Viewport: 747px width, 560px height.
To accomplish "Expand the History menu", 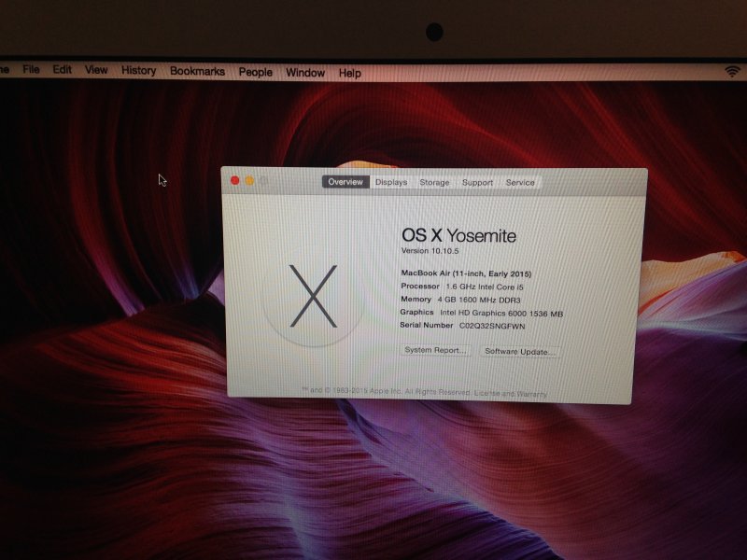I will pos(138,71).
